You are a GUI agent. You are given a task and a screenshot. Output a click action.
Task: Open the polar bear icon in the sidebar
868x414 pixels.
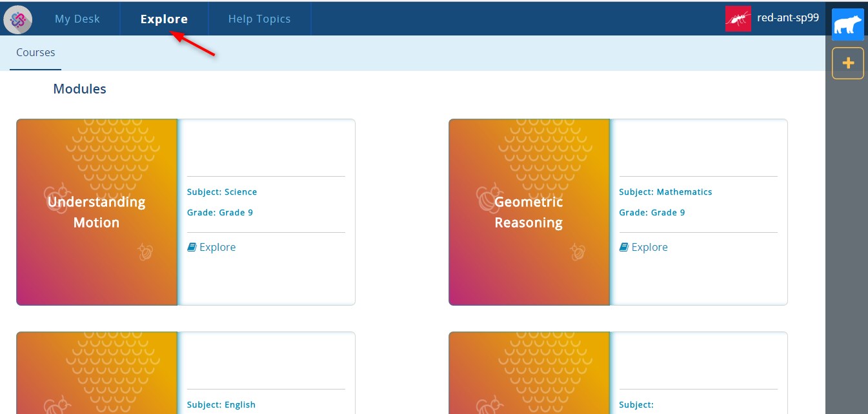coord(847,25)
